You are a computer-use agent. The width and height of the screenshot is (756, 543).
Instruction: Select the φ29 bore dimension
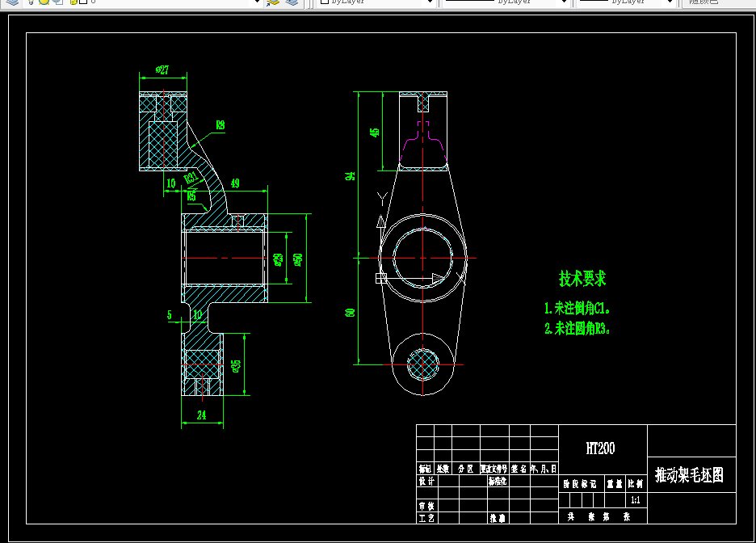[x=278, y=259]
